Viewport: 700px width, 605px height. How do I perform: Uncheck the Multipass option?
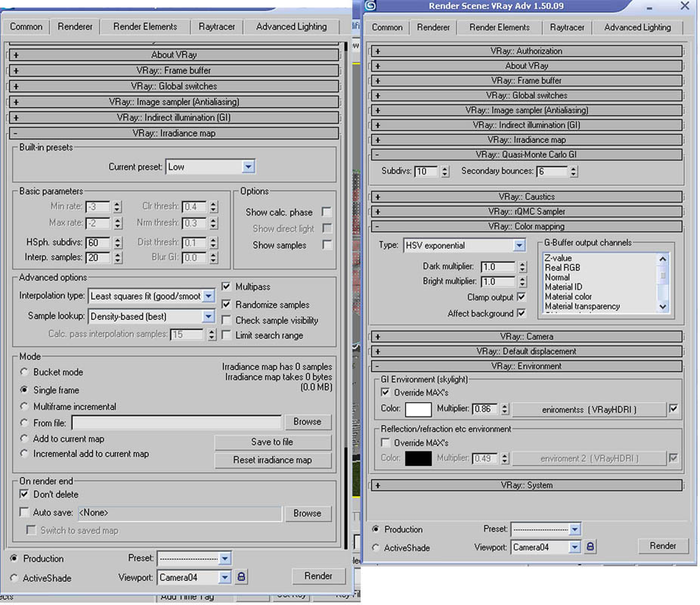pyautogui.click(x=226, y=286)
